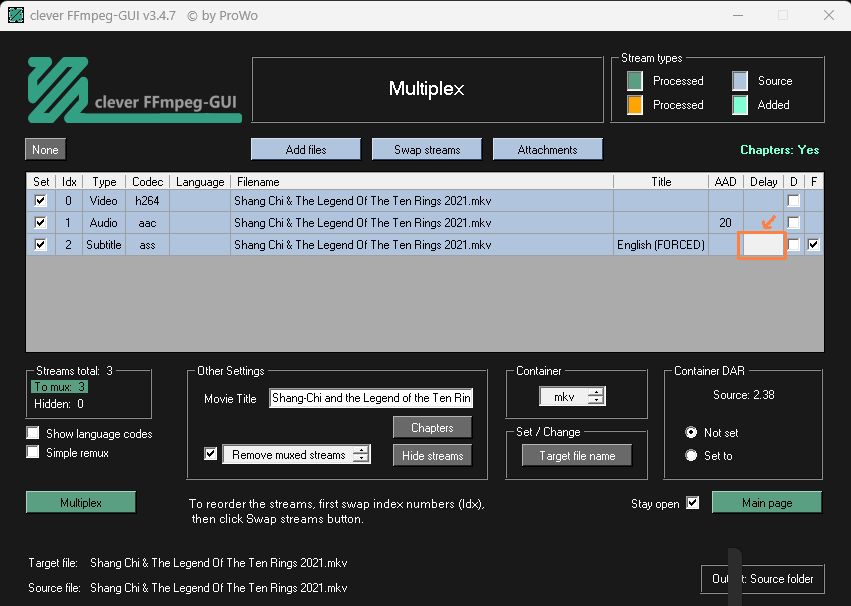
Task: Click the Added stream color swatch
Action: pos(740,105)
